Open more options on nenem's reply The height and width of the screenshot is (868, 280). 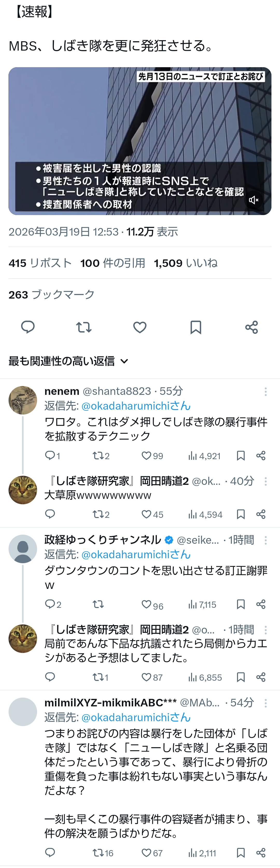coord(265,391)
